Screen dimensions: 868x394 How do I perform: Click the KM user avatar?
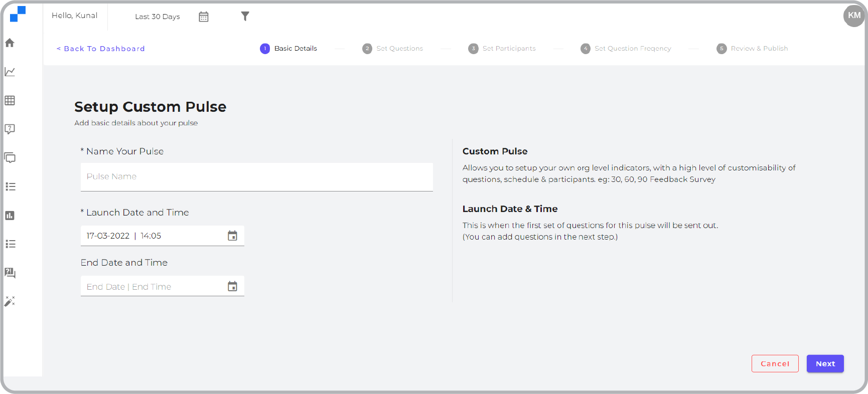(x=853, y=16)
